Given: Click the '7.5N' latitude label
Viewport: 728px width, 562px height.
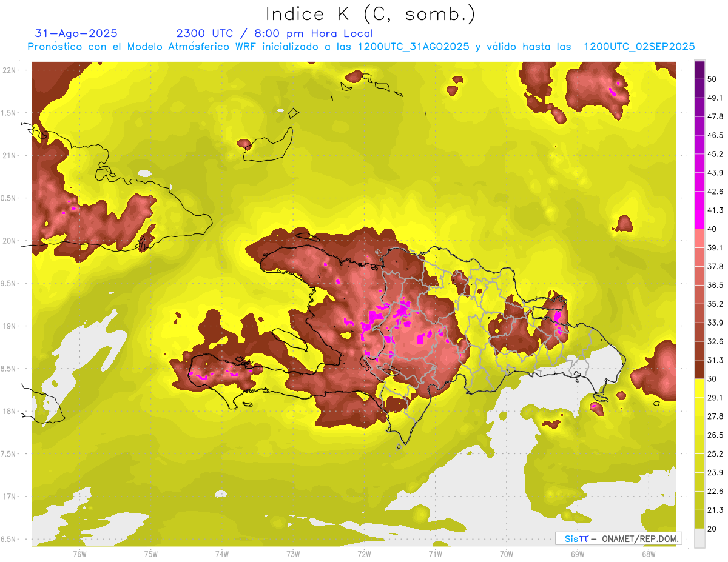Looking at the screenshot, I should click(10, 453).
